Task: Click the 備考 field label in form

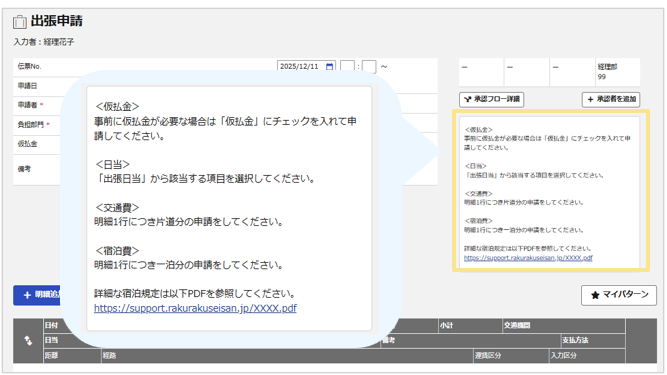Action: (x=24, y=169)
